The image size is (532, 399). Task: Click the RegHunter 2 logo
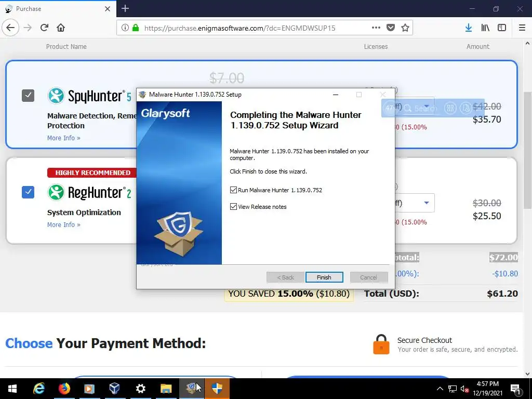pyautogui.click(x=89, y=192)
